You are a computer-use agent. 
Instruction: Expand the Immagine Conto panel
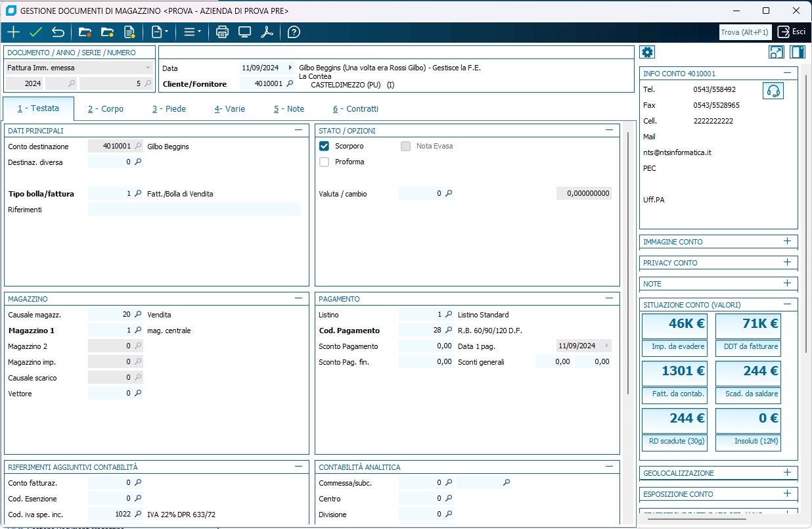(787, 241)
